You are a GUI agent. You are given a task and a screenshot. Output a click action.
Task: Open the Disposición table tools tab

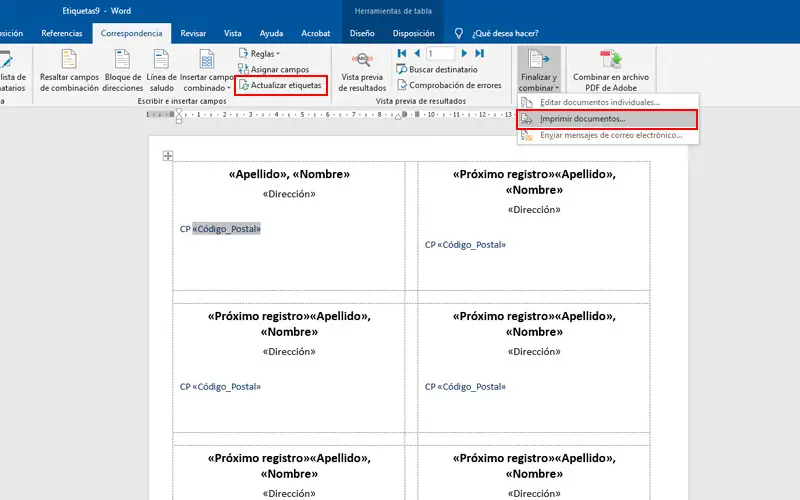[413, 33]
